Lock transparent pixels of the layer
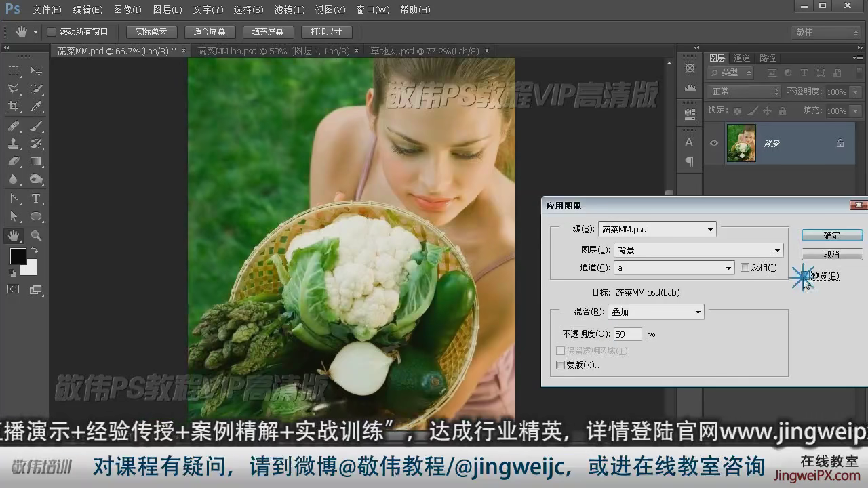This screenshot has width=868, height=488. 738,111
